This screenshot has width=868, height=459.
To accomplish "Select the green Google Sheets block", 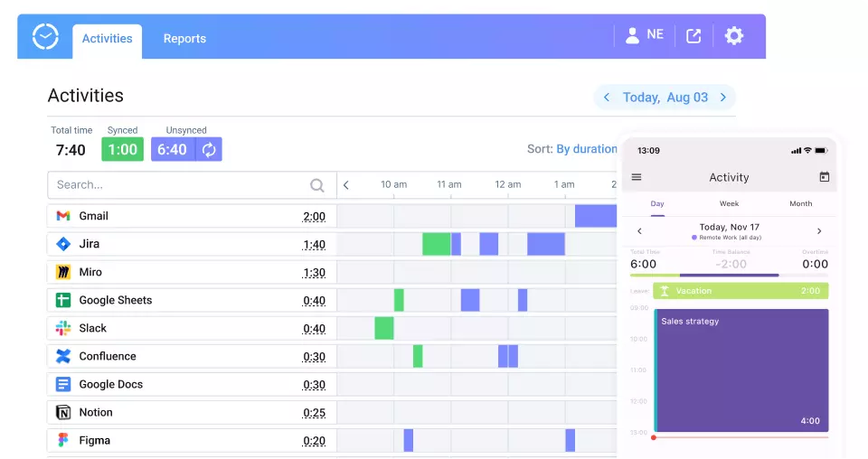I will (x=399, y=300).
